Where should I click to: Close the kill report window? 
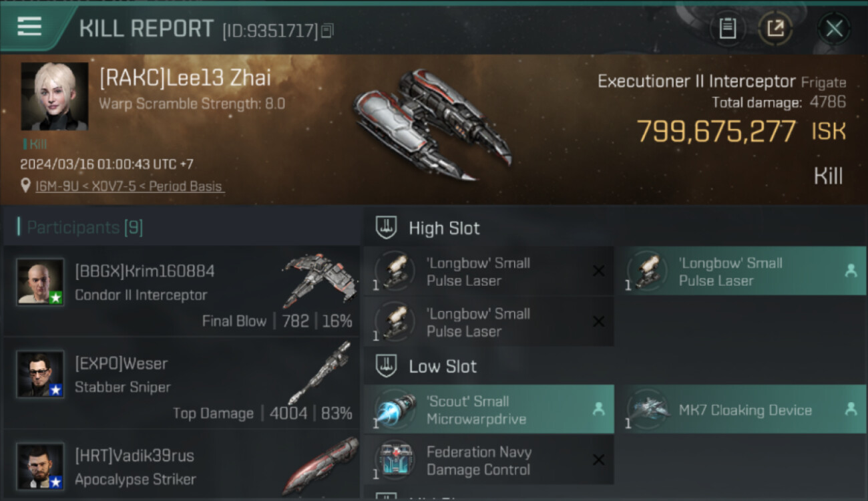pos(834,29)
